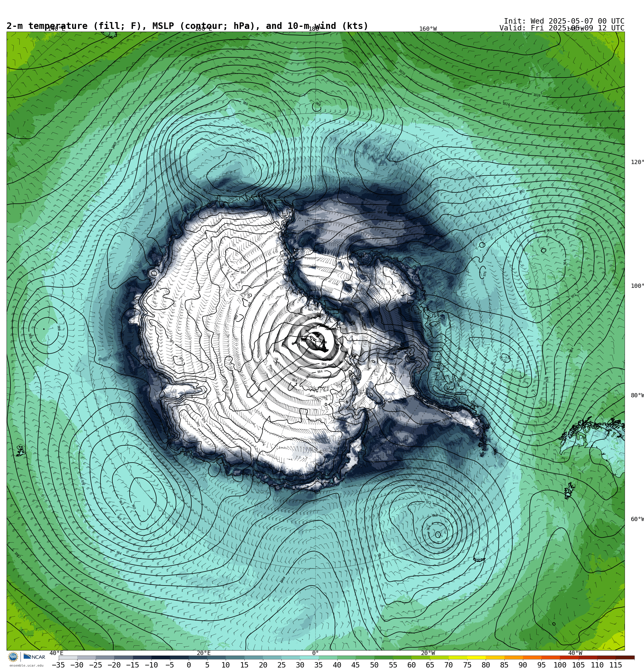Click the '40°E' bottom longitude label
The image size is (644, 669).
tap(57, 653)
